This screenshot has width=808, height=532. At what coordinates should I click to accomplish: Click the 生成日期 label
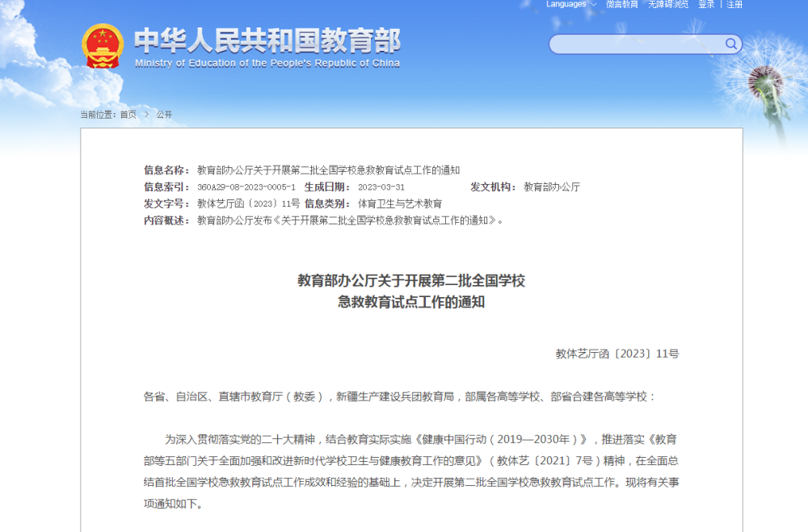click(327, 187)
